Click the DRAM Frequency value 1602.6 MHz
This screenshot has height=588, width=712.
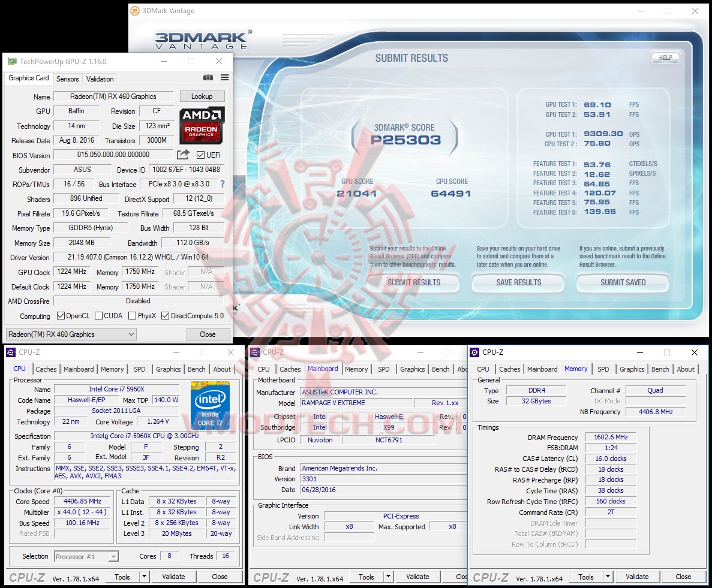point(611,438)
